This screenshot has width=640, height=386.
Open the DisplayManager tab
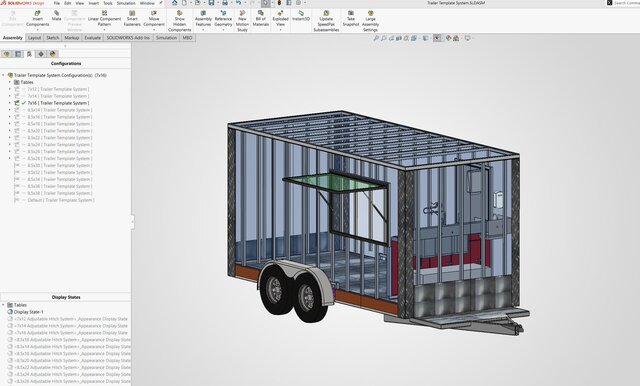pyautogui.click(x=52, y=54)
